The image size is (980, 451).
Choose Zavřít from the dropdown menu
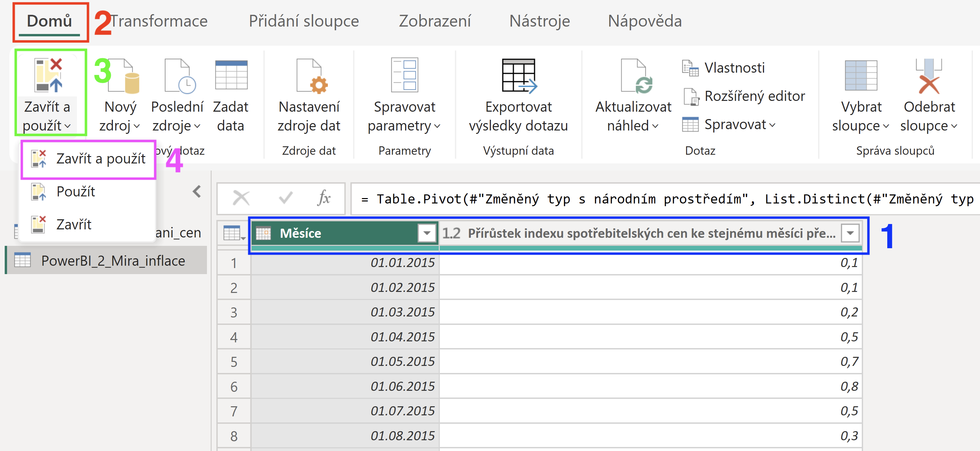[x=87, y=224]
